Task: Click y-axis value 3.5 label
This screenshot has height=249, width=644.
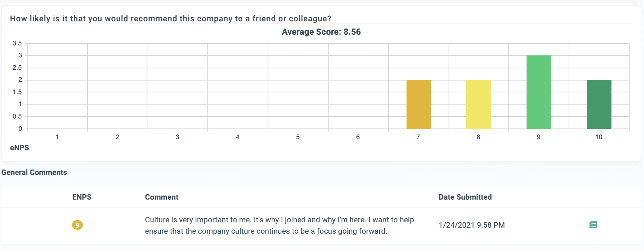Action: (17, 43)
